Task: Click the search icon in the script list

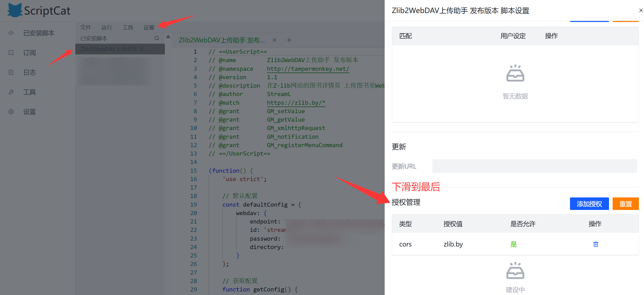Action: 157,38
